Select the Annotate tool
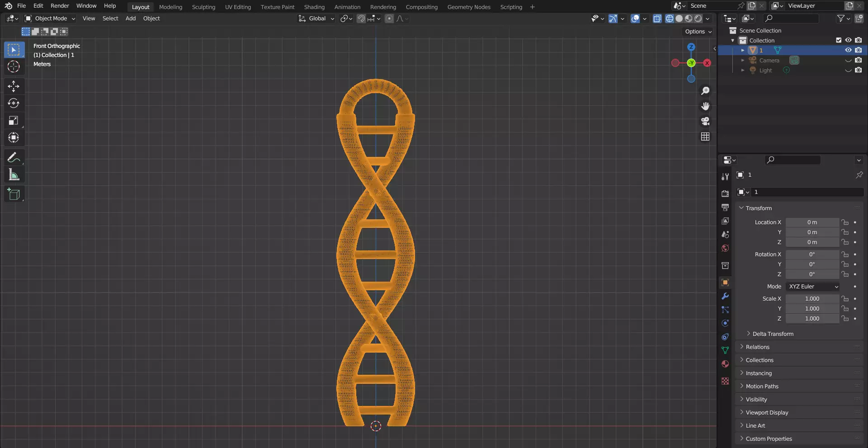The width and height of the screenshot is (868, 448). point(14,157)
